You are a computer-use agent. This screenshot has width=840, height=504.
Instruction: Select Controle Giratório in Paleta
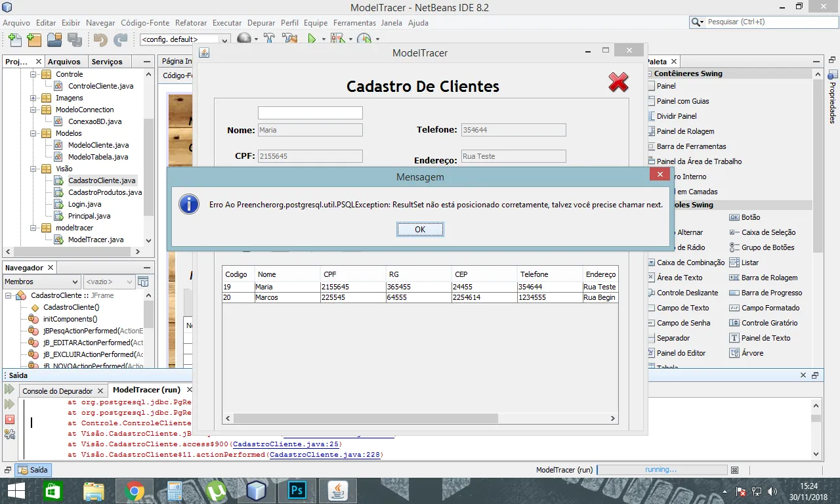tap(764, 323)
